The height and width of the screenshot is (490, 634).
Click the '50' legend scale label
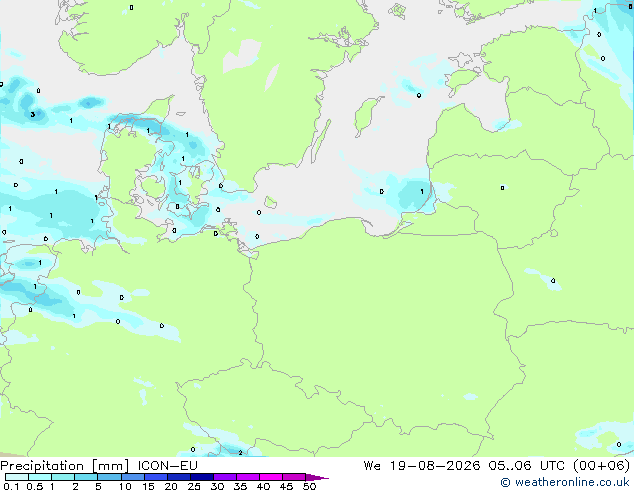coord(310,486)
